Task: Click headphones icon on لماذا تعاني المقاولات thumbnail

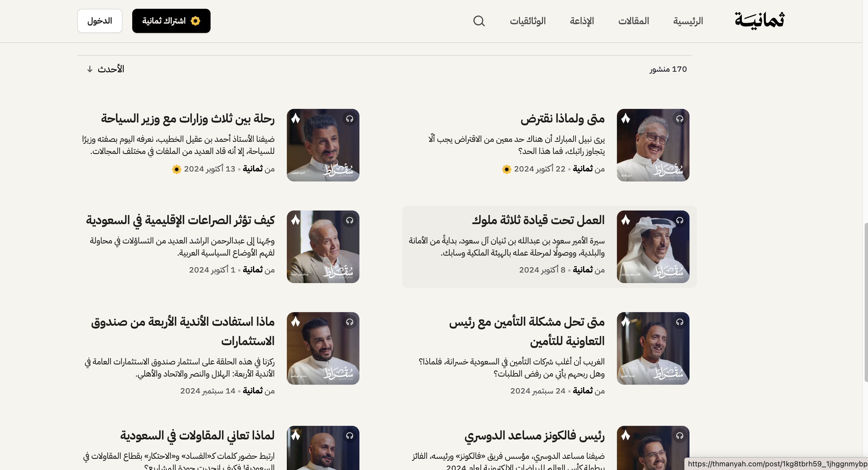Action: pos(350,436)
